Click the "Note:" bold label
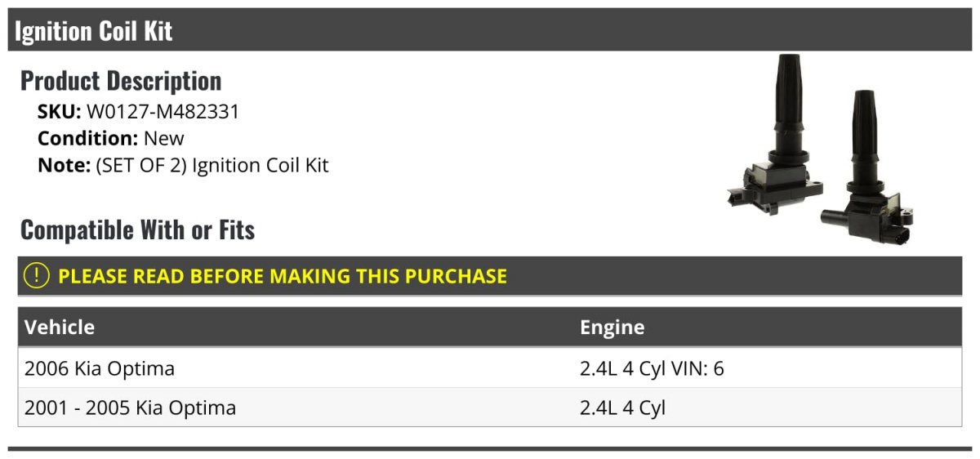The image size is (980, 459). [63, 165]
